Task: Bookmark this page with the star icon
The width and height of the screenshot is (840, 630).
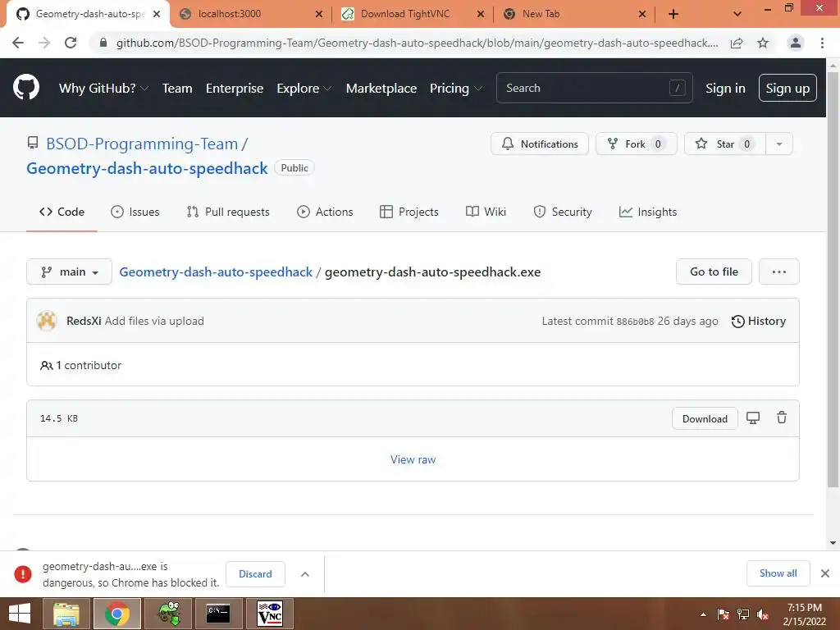Action: click(763, 43)
